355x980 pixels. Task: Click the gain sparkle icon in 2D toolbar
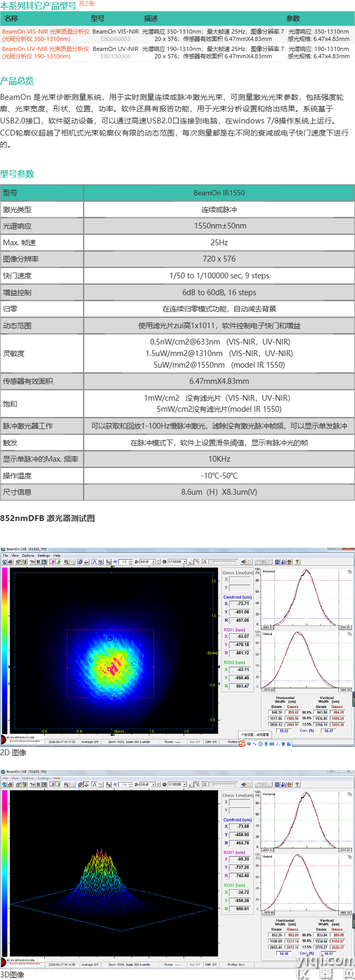coord(115,561)
